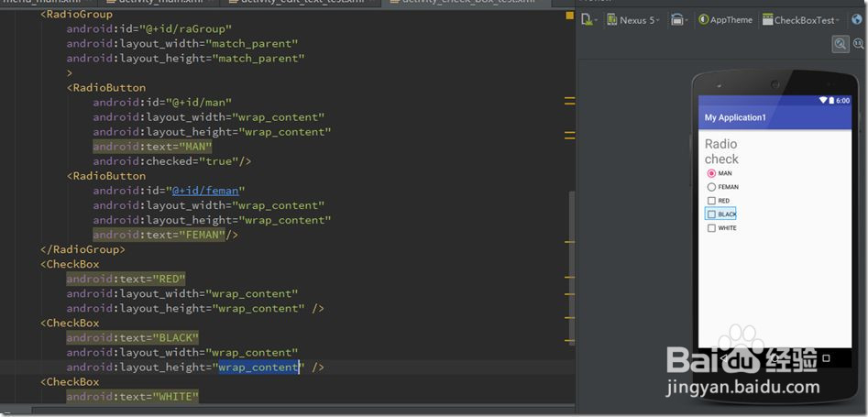Viewport: 868px width, 417px height.
Task: Click the </RadioGroup> closing tag
Action: pos(83,250)
